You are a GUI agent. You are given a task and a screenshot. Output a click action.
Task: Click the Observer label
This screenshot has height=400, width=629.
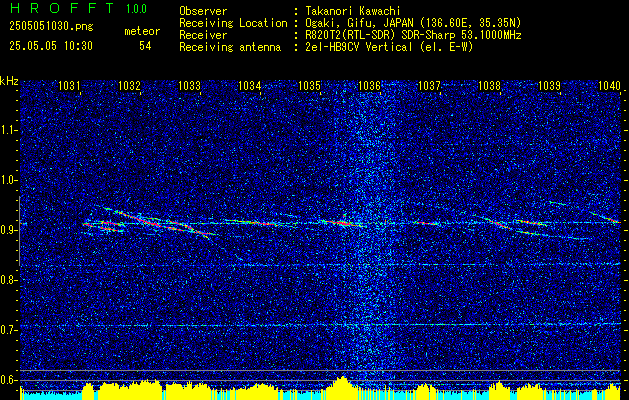pos(203,11)
